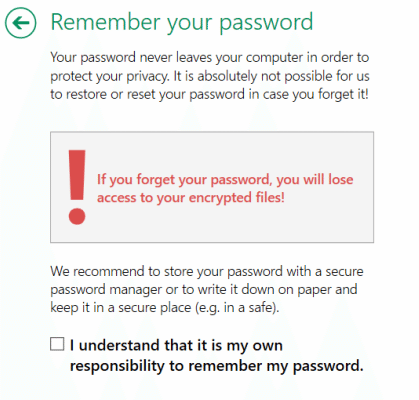
Task: Click the circle outline around the back arrow
Action: click(20, 8)
